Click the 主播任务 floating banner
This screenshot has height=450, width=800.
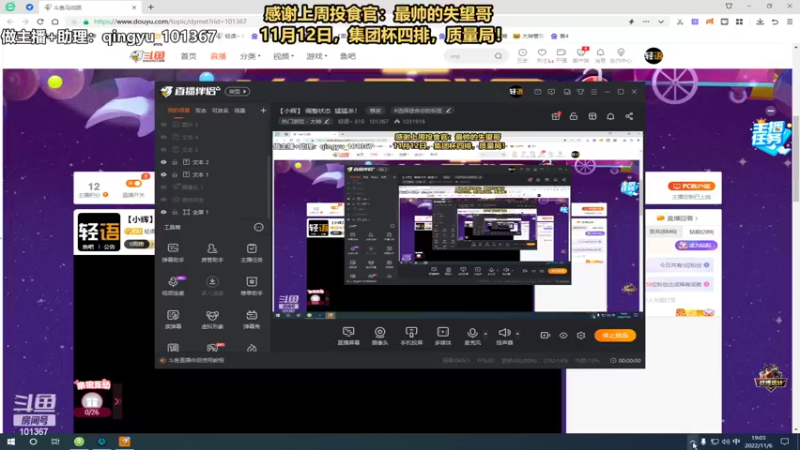[x=770, y=136]
